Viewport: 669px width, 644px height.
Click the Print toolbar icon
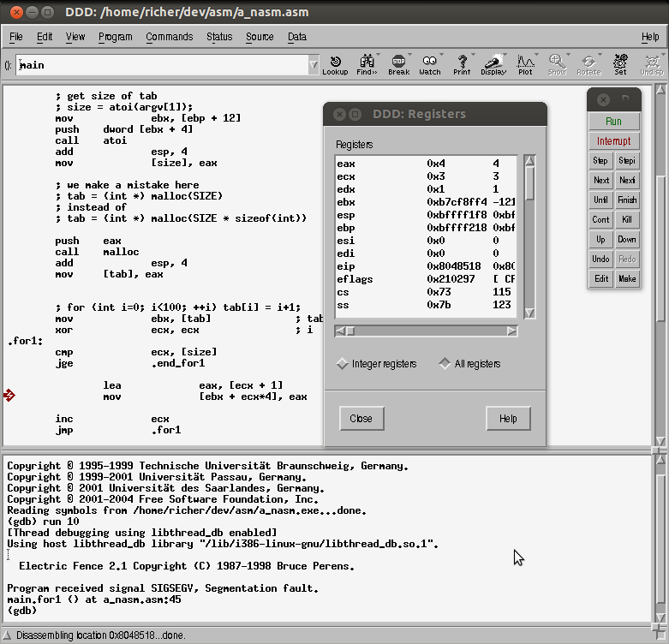(x=462, y=65)
